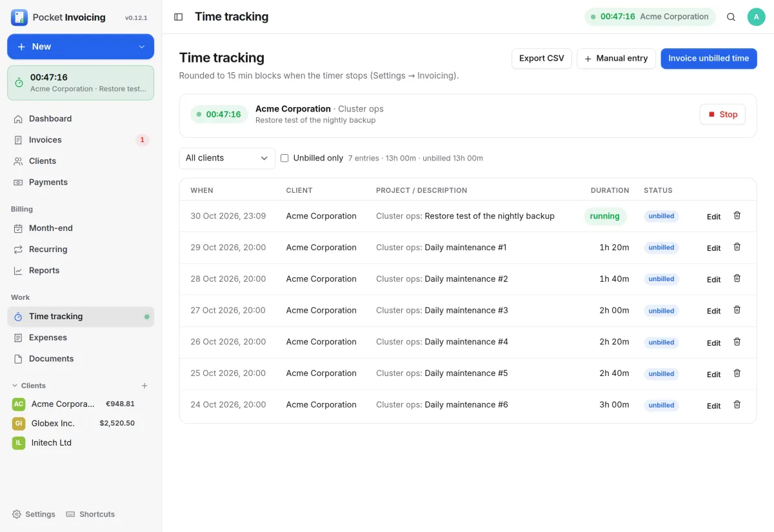Image resolution: width=774 pixels, height=532 pixels.
Task: Toggle the sidebar panel icon
Action: (179, 17)
